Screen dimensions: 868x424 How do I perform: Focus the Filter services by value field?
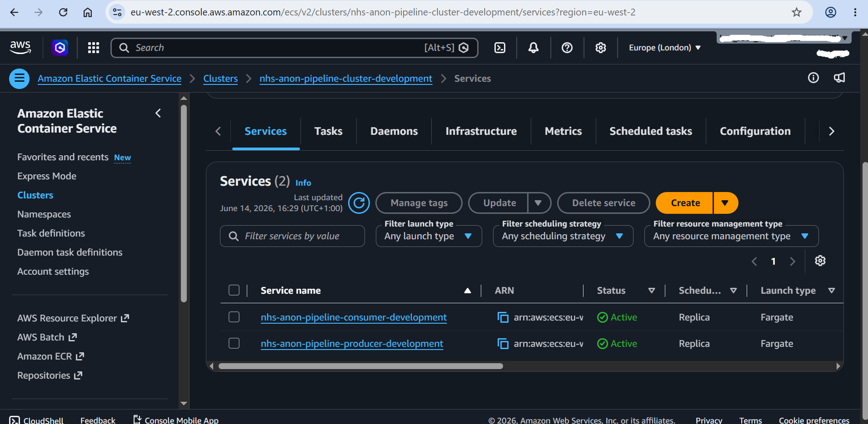pos(292,236)
